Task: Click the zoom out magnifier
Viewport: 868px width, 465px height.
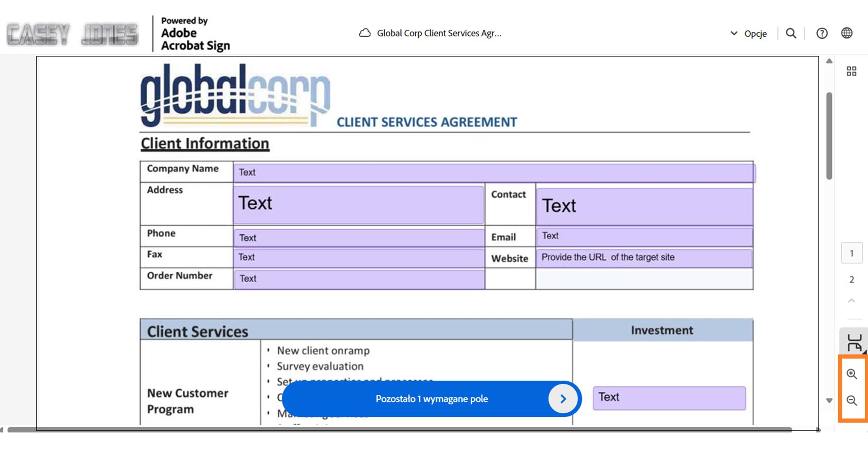Action: point(852,400)
